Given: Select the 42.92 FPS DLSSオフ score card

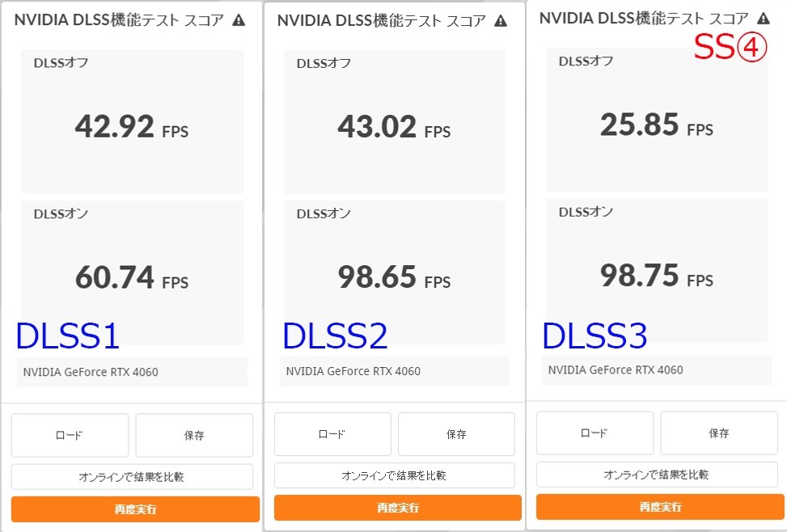Looking at the screenshot, I should (132, 120).
